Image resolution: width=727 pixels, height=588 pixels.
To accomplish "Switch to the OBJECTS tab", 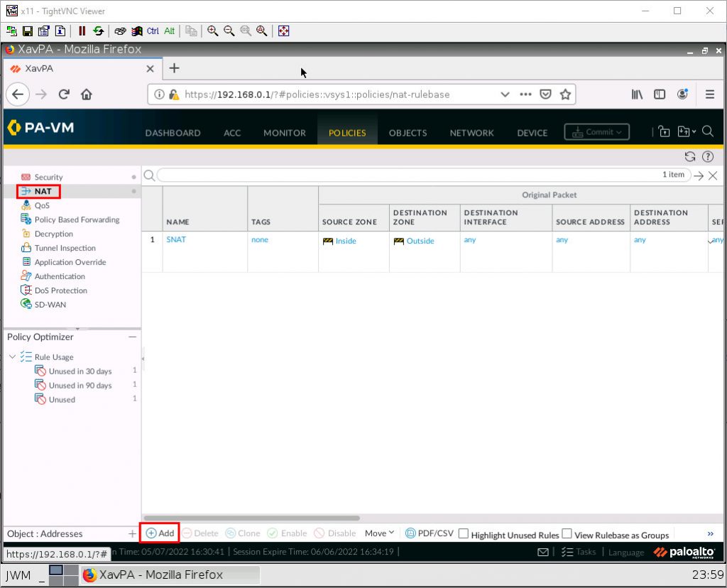I will pos(408,132).
